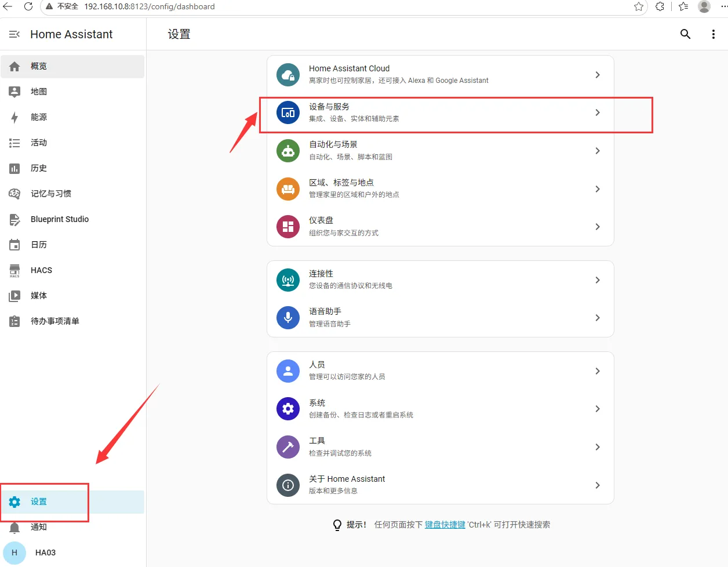Screen dimensions: 728x567
Task: Click the 历史 history chart icon
Action: [x=14, y=169]
